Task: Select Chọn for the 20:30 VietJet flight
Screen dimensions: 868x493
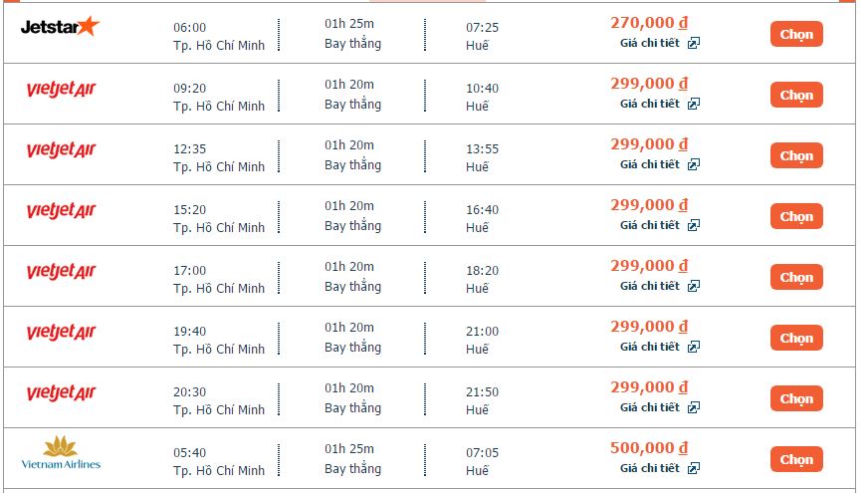Action: [x=796, y=398]
